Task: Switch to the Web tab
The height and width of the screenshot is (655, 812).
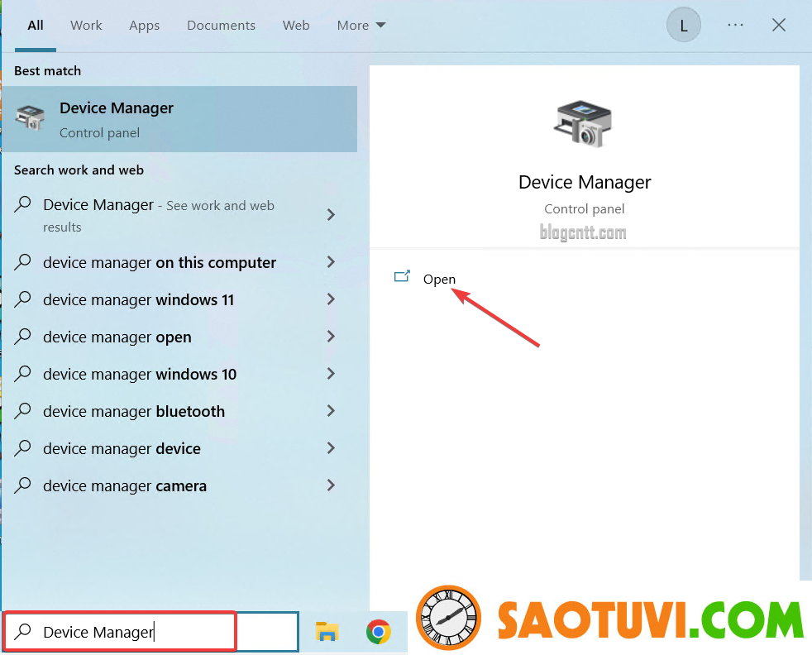Action: [x=296, y=26]
